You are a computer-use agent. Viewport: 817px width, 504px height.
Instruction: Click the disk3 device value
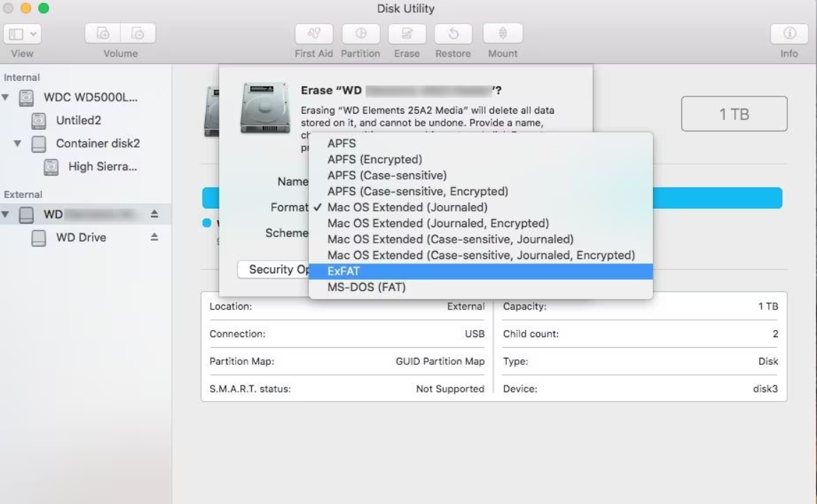765,389
